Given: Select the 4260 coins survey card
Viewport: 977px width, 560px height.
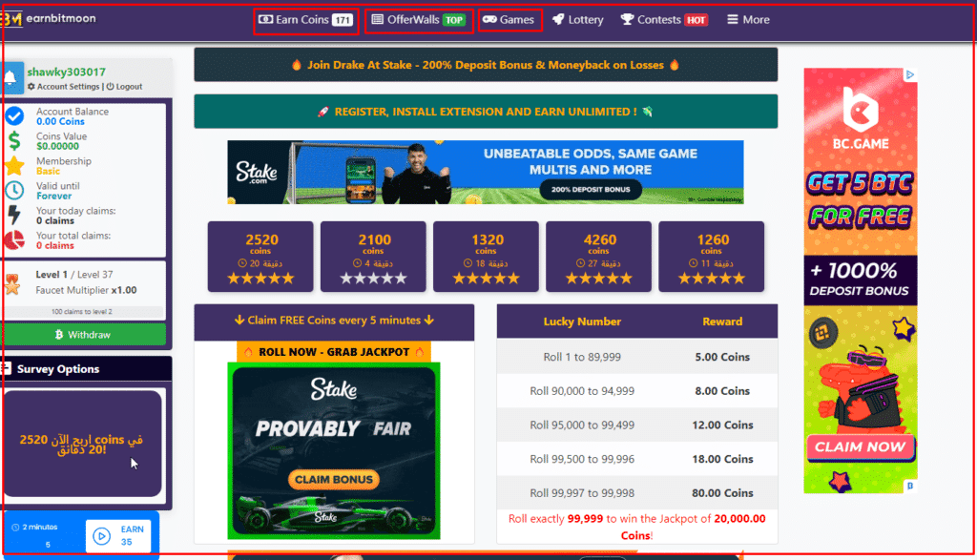Looking at the screenshot, I should pos(599,257).
